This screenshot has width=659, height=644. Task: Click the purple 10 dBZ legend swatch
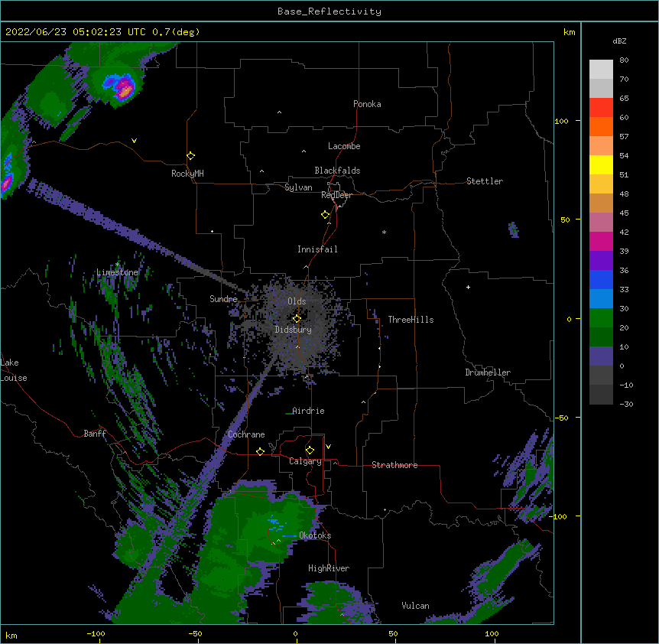pyautogui.click(x=601, y=356)
